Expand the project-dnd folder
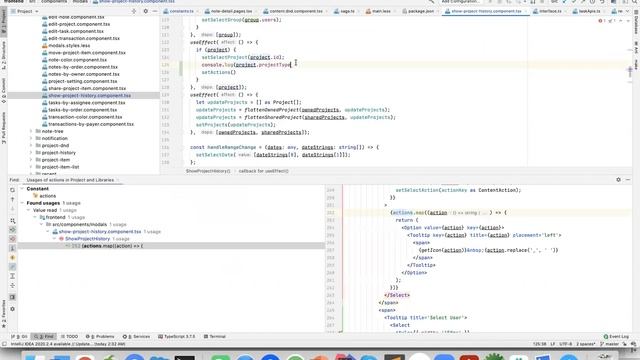Image resolution: width=640 pixels, height=360 pixels. pyautogui.click(x=31, y=146)
